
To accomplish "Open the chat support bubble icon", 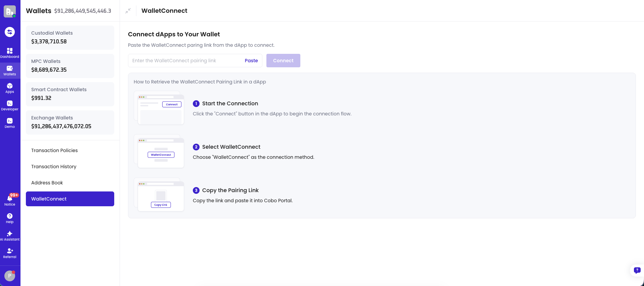I will (637, 270).
